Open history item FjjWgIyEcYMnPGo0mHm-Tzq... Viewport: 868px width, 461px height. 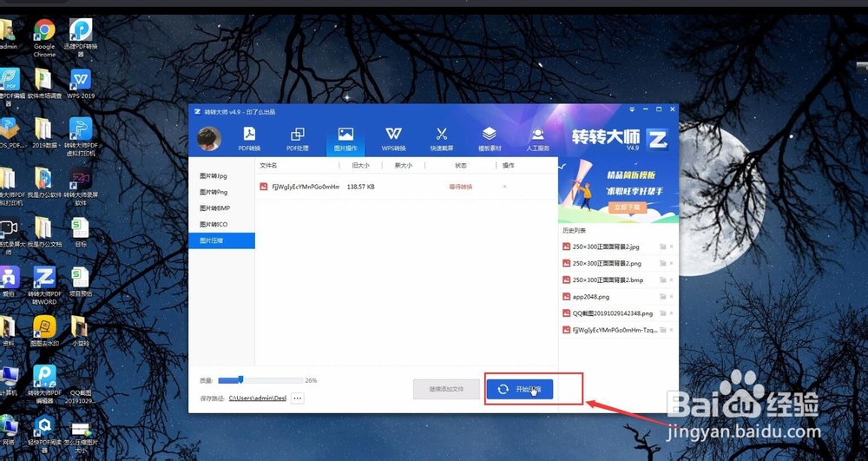[615, 330]
